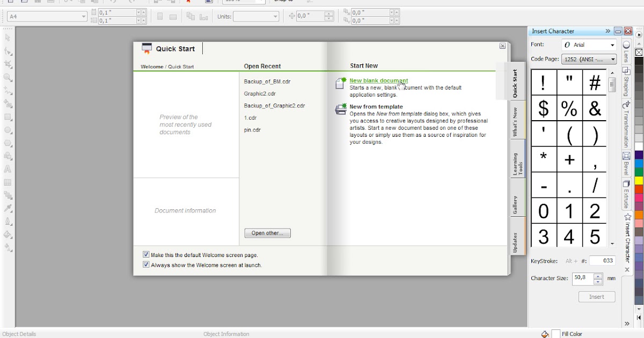The height and width of the screenshot is (338, 644).
Task: Pick the yellow swatch in the color palette
Action: 639,181
